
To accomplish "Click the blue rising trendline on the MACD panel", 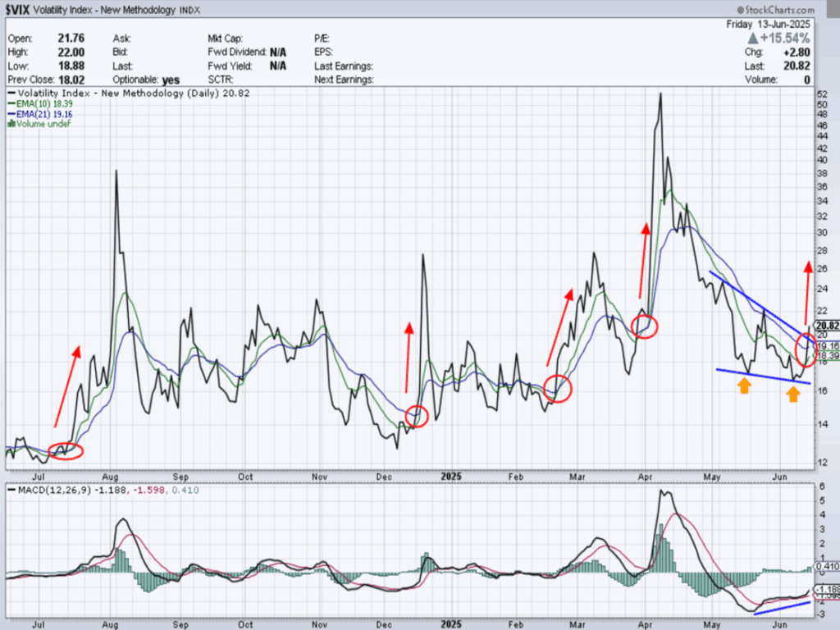I will click(x=782, y=608).
